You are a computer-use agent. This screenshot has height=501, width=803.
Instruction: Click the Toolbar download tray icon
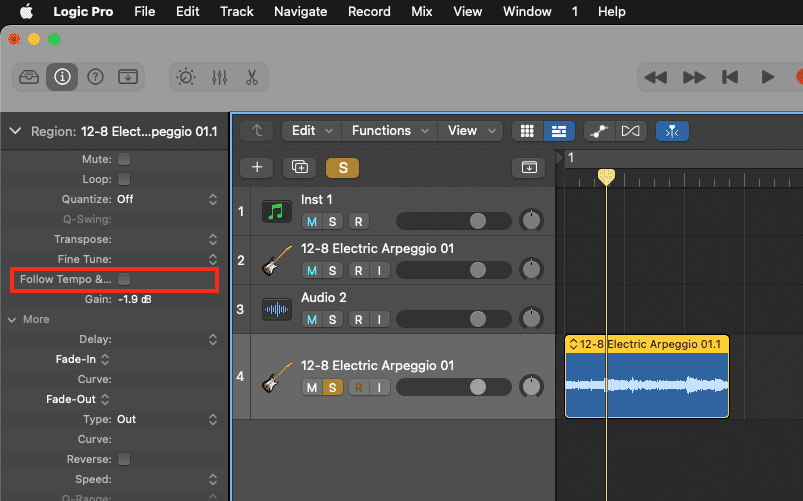[x=128, y=77]
